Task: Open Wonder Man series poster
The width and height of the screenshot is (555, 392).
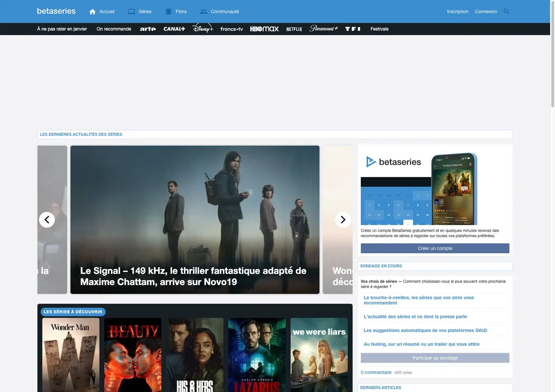Action: pyautogui.click(x=71, y=355)
